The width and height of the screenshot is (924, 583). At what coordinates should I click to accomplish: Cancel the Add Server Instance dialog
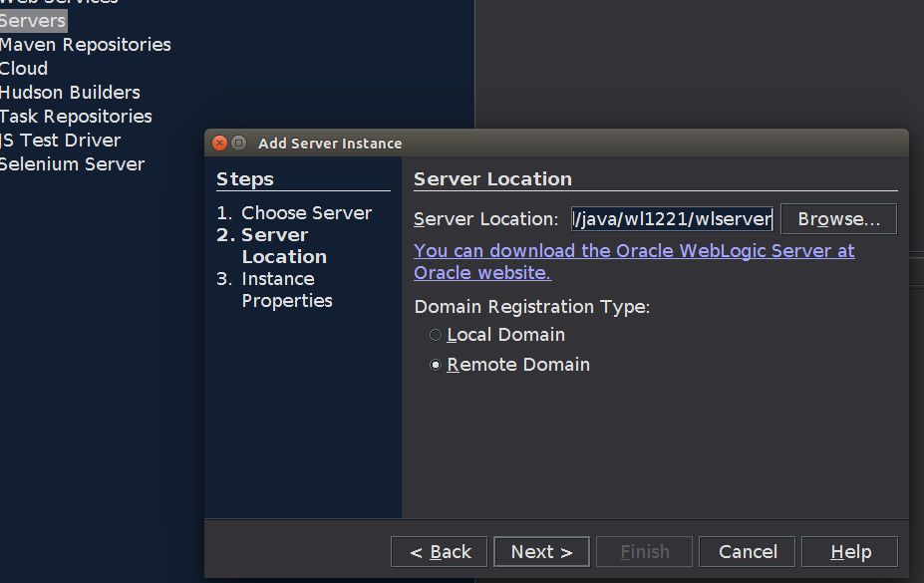pyautogui.click(x=748, y=552)
